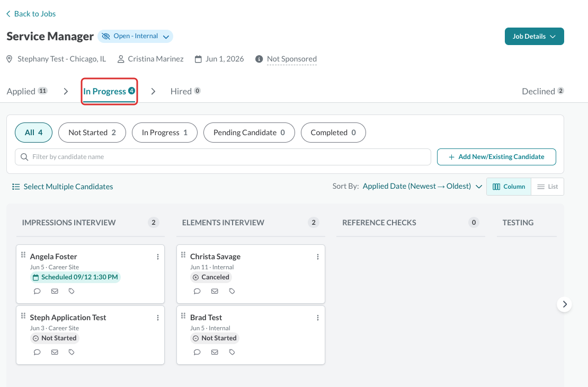
Task: Filter by Completed status pill
Action: pyautogui.click(x=333, y=133)
